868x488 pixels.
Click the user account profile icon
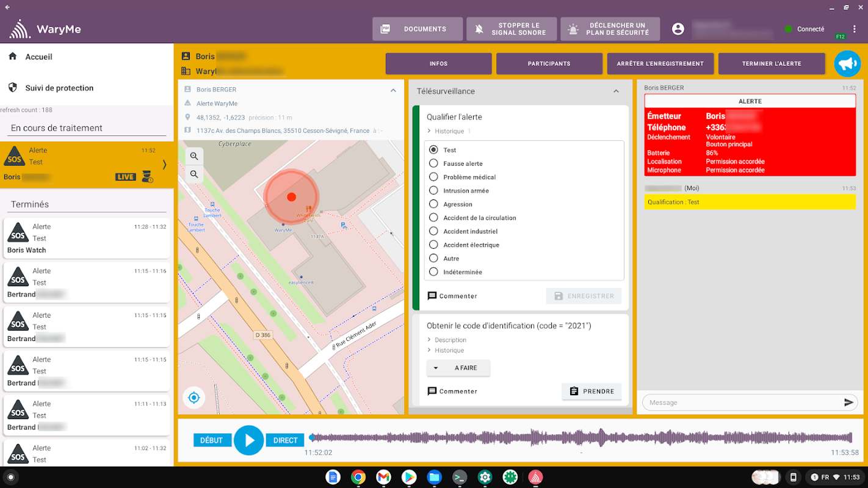[x=678, y=29]
